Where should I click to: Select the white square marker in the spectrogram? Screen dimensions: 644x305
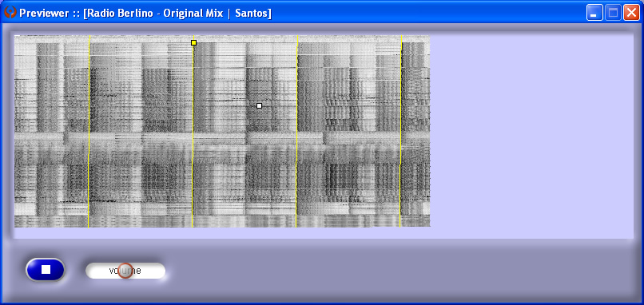[x=259, y=106]
